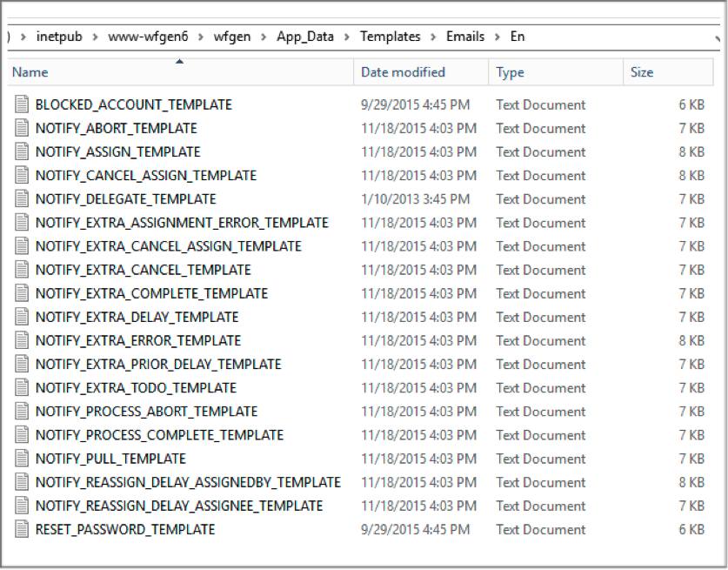Image resolution: width=728 pixels, height=570 pixels.
Task: Navigate to www-wfgen6 in the address bar
Action: (x=148, y=37)
